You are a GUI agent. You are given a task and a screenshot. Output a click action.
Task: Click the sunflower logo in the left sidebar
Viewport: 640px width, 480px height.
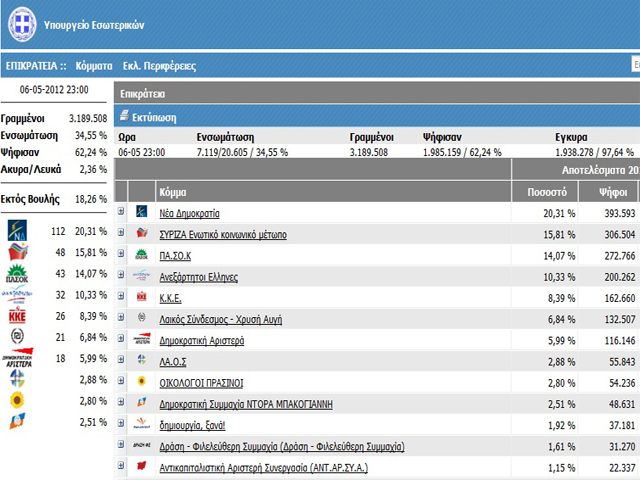(19, 401)
